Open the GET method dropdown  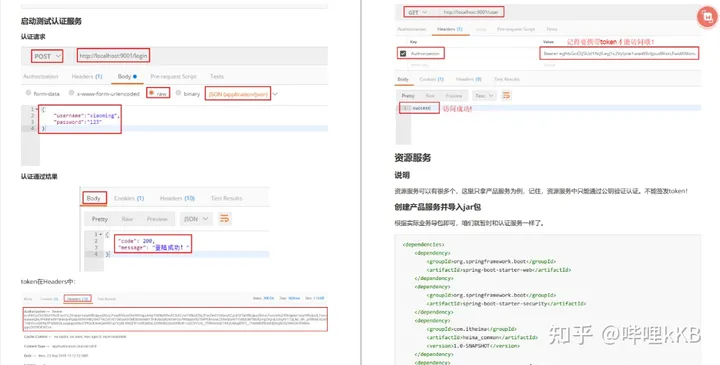tap(418, 12)
